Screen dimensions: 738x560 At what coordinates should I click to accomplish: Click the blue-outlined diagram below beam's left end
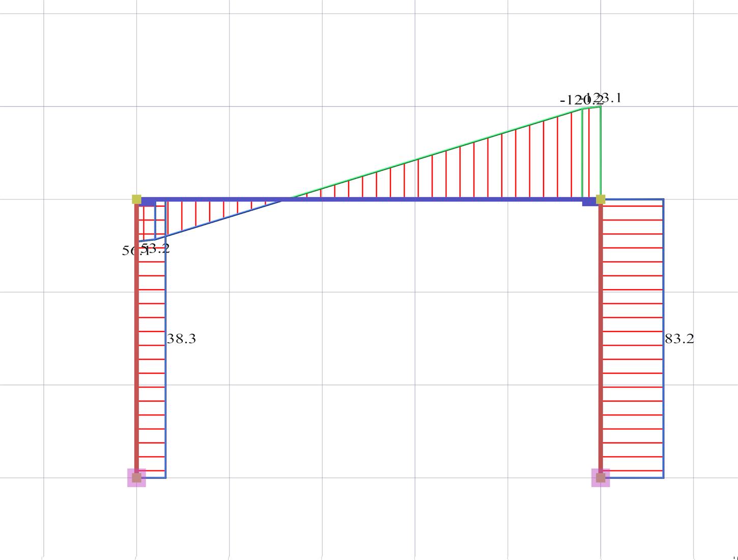click(x=204, y=213)
